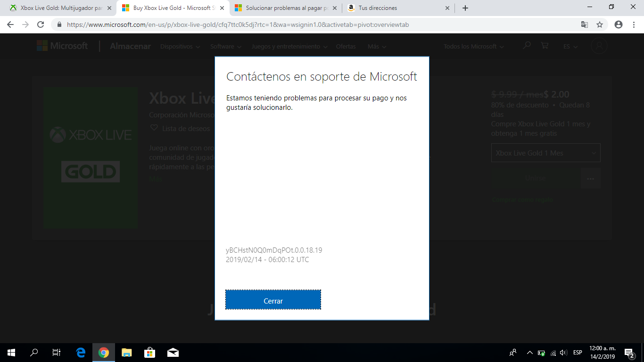Switch to the Tus direcciones Amazon tab
The width and height of the screenshot is (644, 362).
tap(399, 8)
